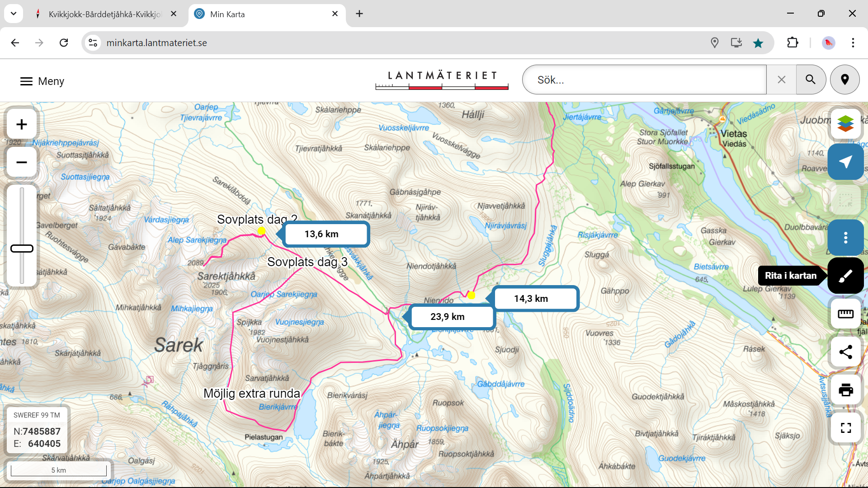This screenshot has width=868, height=488.
Task: Run search with magnifier button
Action: (811, 80)
